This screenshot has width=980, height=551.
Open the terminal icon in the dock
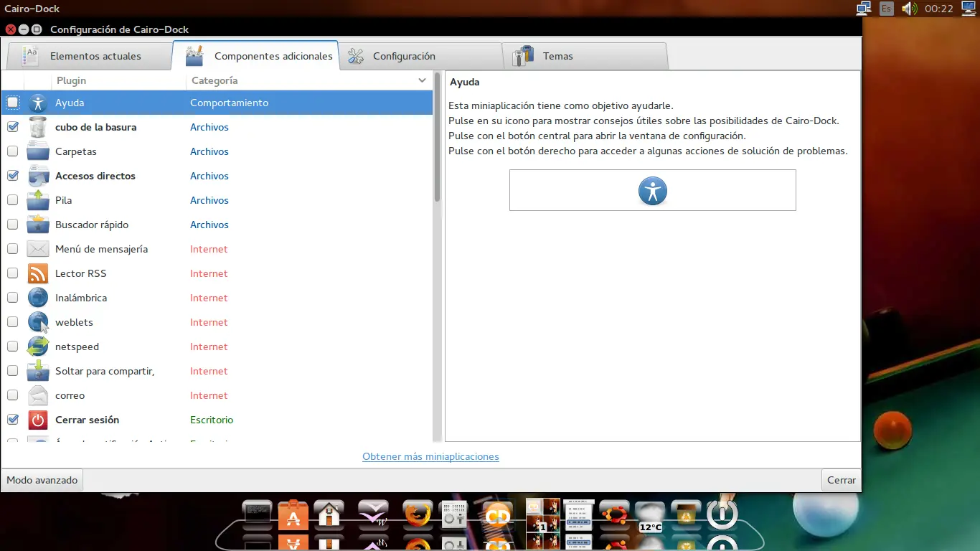pyautogui.click(x=258, y=514)
